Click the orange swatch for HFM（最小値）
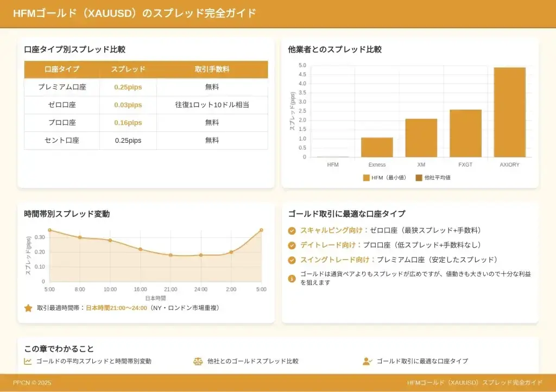The image size is (556, 392). pos(366,178)
